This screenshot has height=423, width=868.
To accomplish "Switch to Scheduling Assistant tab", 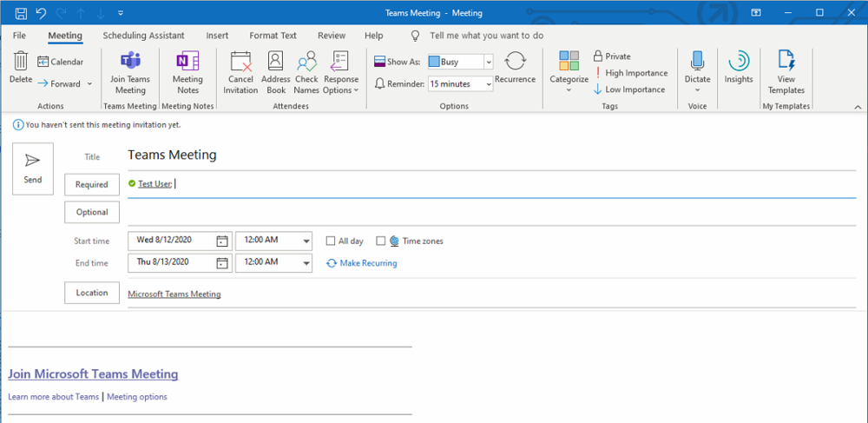I will (x=143, y=36).
